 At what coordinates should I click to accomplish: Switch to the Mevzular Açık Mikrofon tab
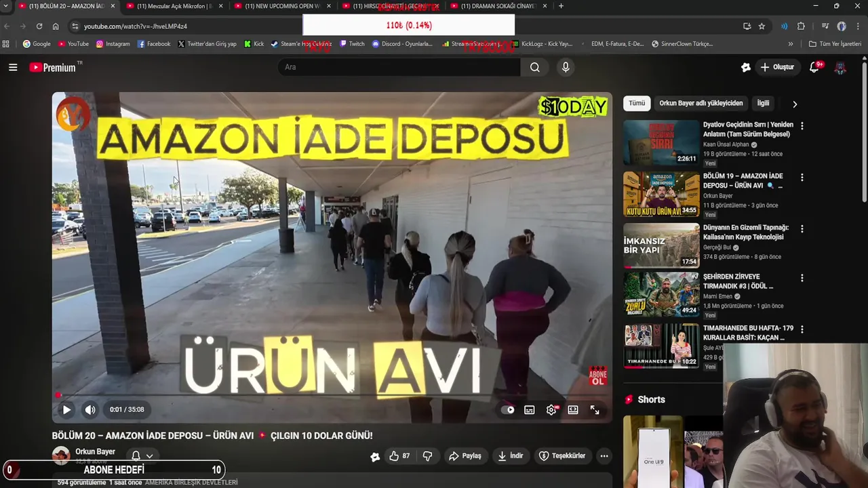coord(174,6)
